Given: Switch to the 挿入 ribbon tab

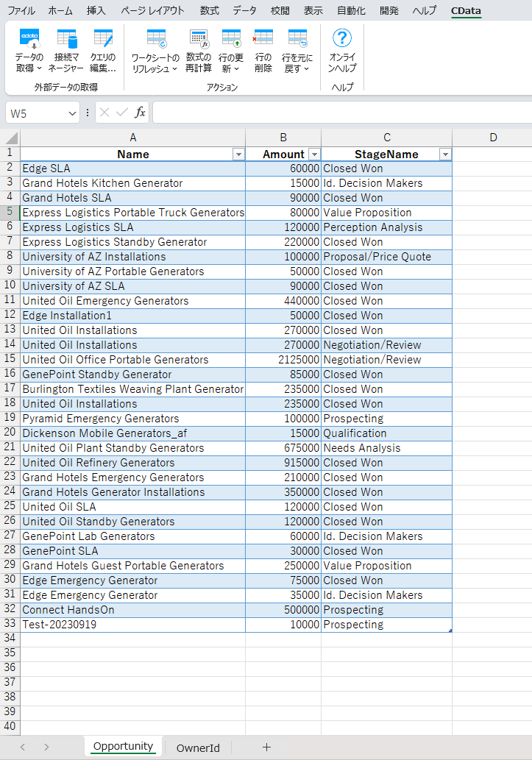Looking at the screenshot, I should coord(96,10).
